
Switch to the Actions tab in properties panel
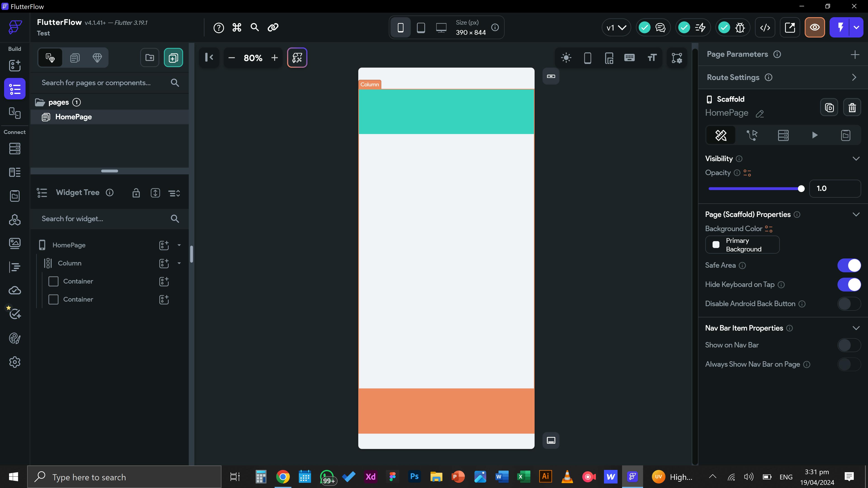[x=752, y=135]
